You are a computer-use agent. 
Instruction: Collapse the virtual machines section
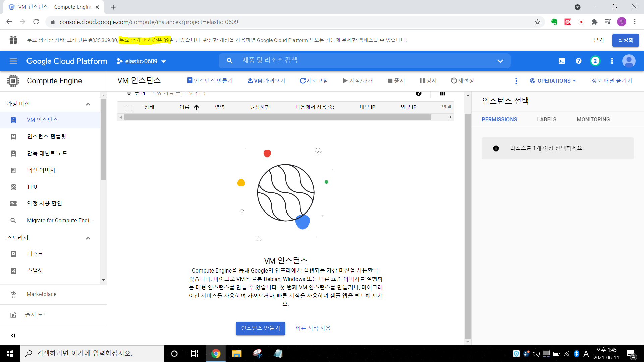pyautogui.click(x=88, y=104)
